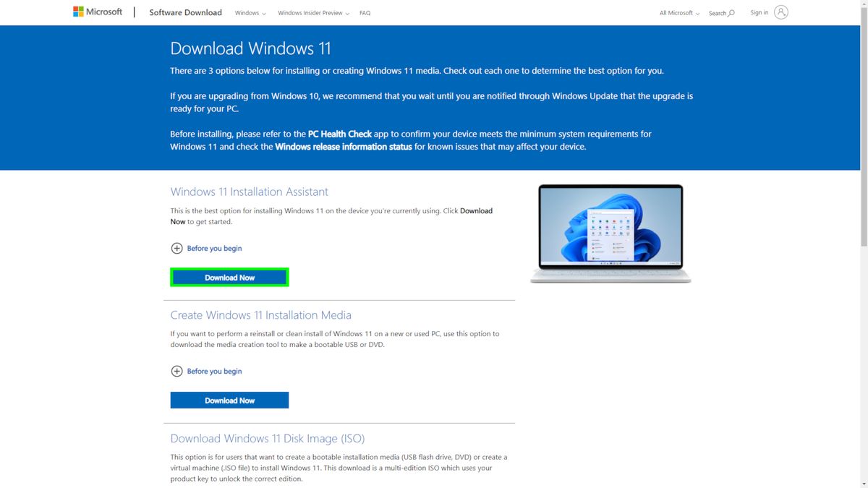This screenshot has width=868, height=488.
Task: Select FAQ in the navigation bar
Action: pos(365,13)
